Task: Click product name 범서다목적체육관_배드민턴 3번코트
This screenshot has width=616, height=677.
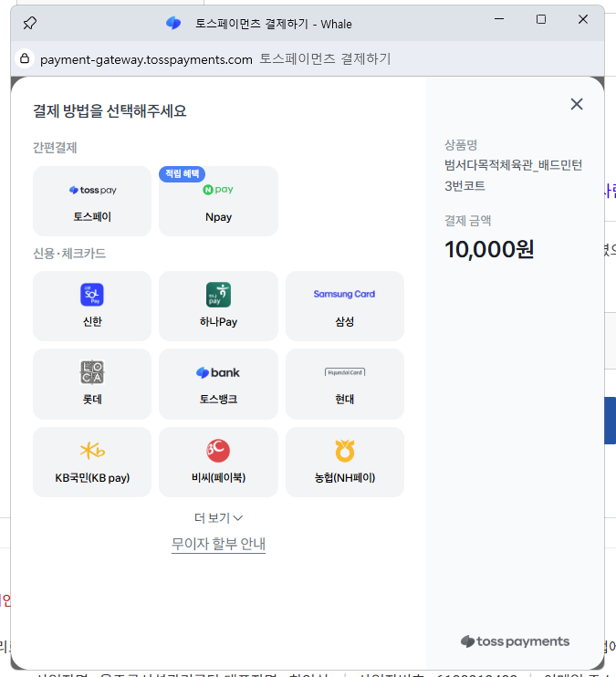Action: pos(514,175)
